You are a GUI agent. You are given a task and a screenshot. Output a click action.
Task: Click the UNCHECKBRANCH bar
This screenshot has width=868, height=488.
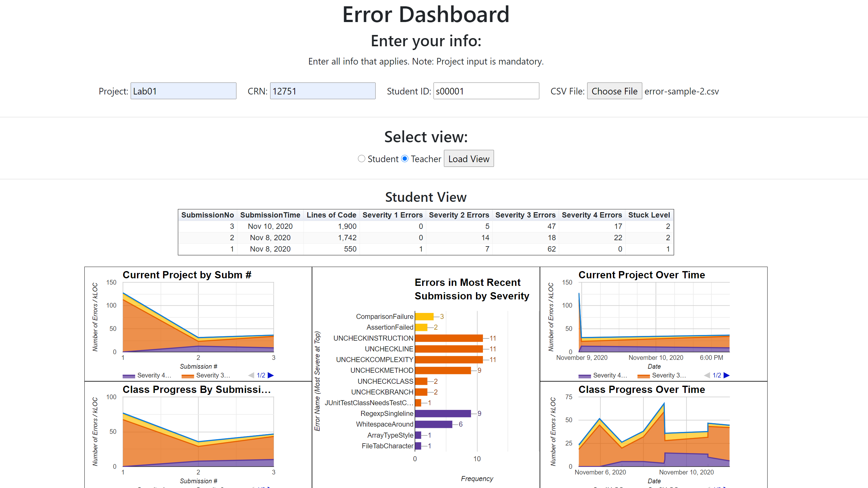click(421, 392)
